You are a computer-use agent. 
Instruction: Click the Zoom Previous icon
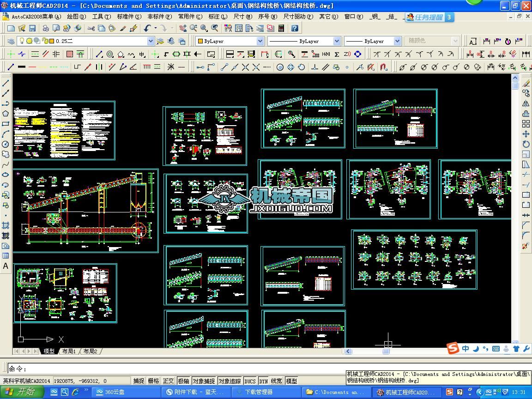pos(214,28)
